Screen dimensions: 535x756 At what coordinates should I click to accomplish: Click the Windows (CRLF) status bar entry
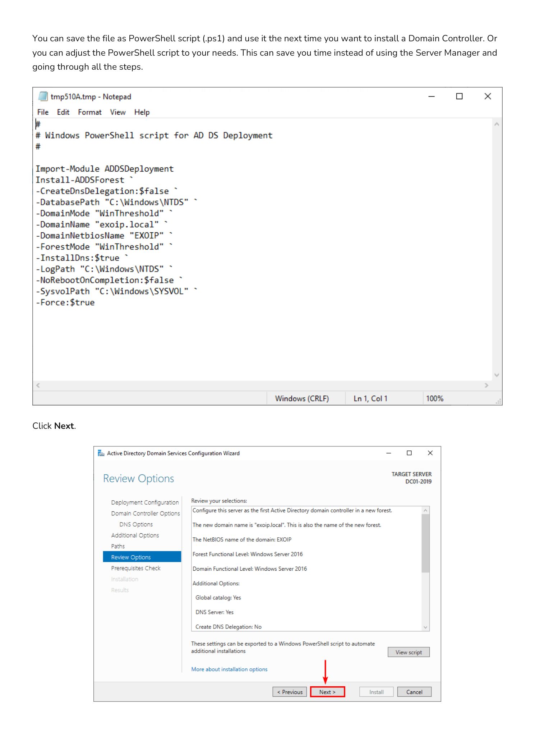pyautogui.click(x=302, y=398)
